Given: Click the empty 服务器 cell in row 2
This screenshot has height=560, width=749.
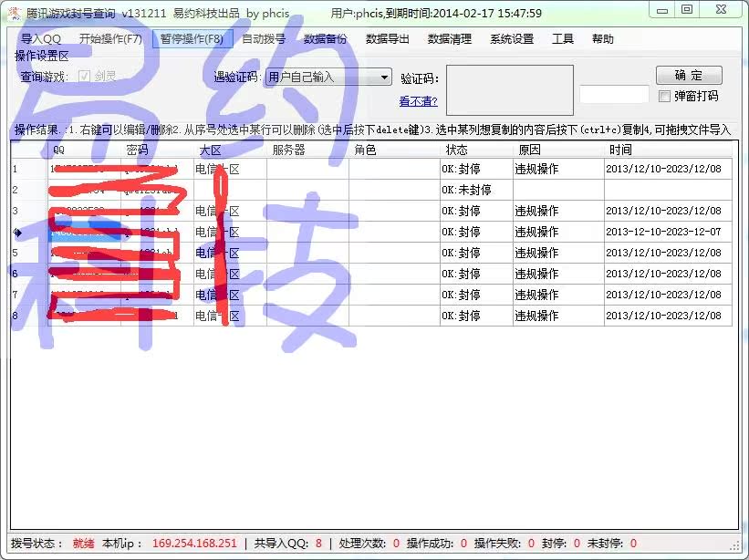Looking at the screenshot, I should pyautogui.click(x=307, y=190).
